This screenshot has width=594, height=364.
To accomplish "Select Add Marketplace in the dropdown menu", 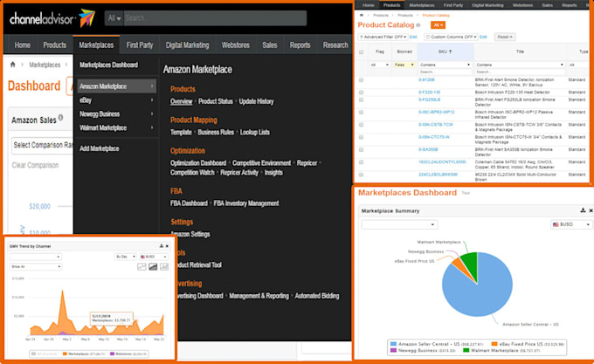I will [100, 148].
